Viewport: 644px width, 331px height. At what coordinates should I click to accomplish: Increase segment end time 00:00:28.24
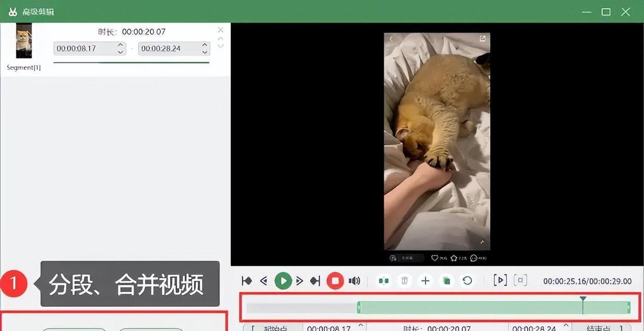(205, 46)
